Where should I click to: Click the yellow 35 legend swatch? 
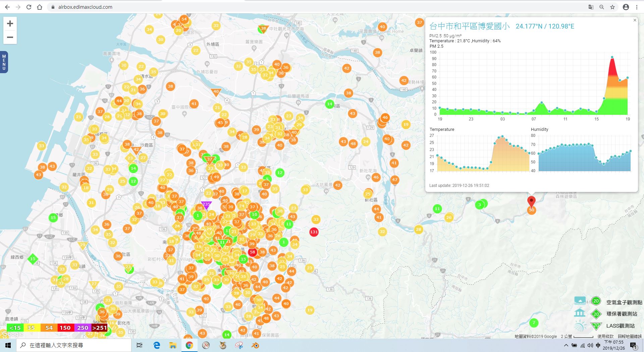pos(31,328)
